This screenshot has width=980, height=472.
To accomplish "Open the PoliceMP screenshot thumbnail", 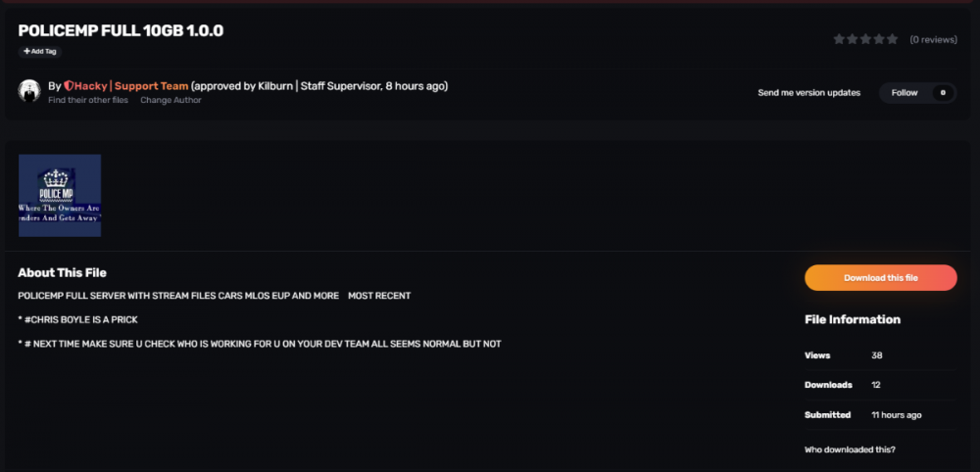I will (60, 195).
